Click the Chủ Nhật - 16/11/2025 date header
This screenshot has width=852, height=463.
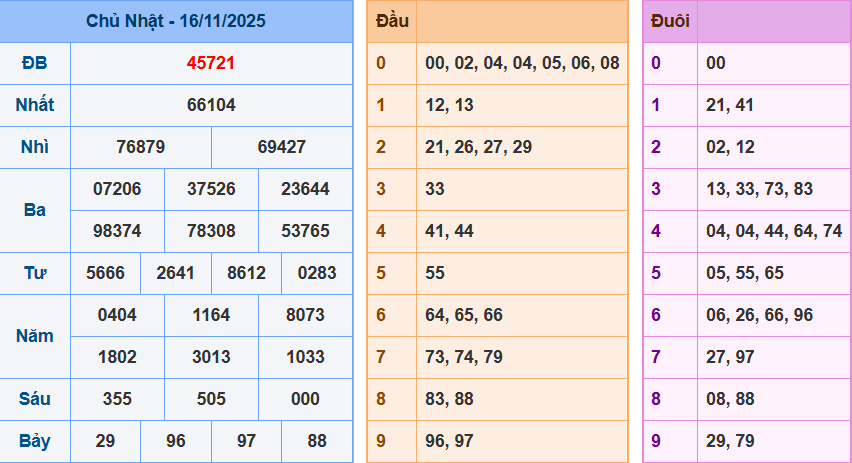point(176,21)
